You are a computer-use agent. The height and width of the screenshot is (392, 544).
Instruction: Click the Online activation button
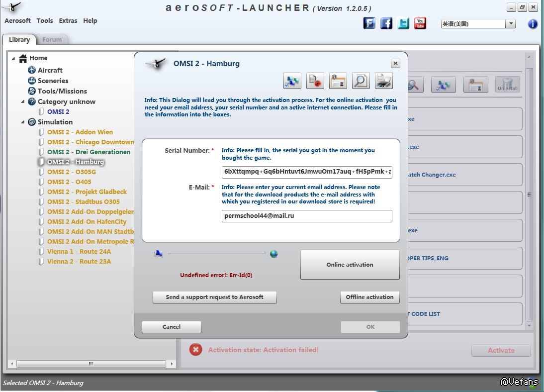coord(350,265)
